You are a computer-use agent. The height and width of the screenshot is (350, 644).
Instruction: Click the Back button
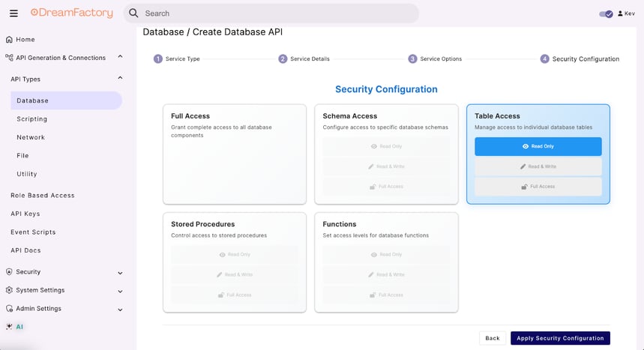tap(493, 338)
